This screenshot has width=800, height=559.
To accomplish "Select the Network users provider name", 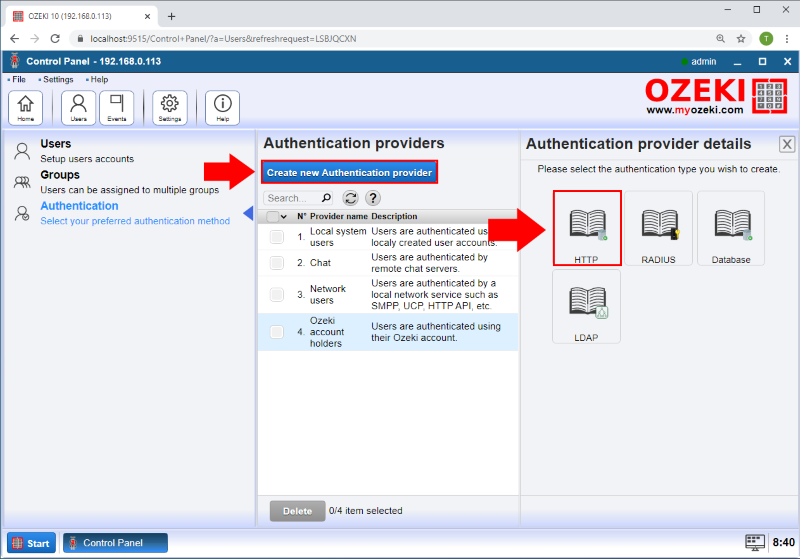I will 328,294.
